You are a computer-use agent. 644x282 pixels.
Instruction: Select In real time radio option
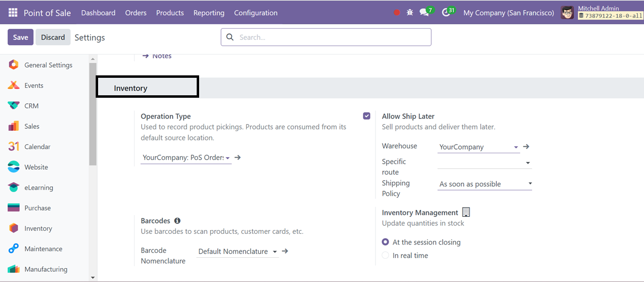point(386,255)
